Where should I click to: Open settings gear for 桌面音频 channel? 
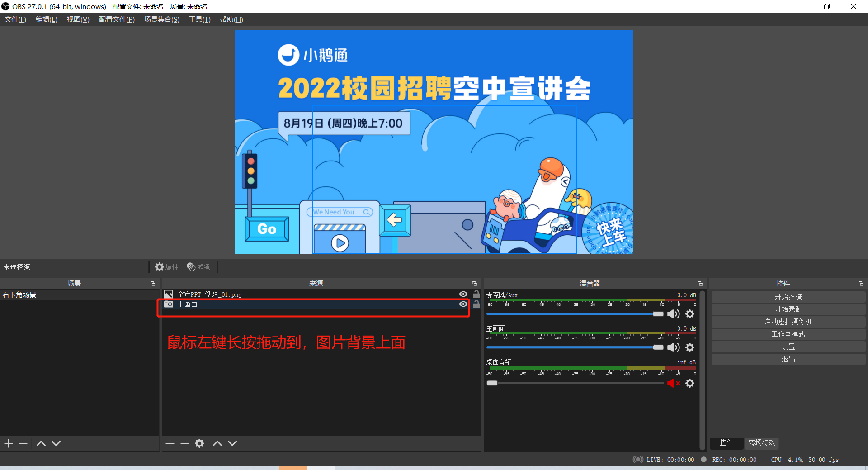[x=690, y=383]
